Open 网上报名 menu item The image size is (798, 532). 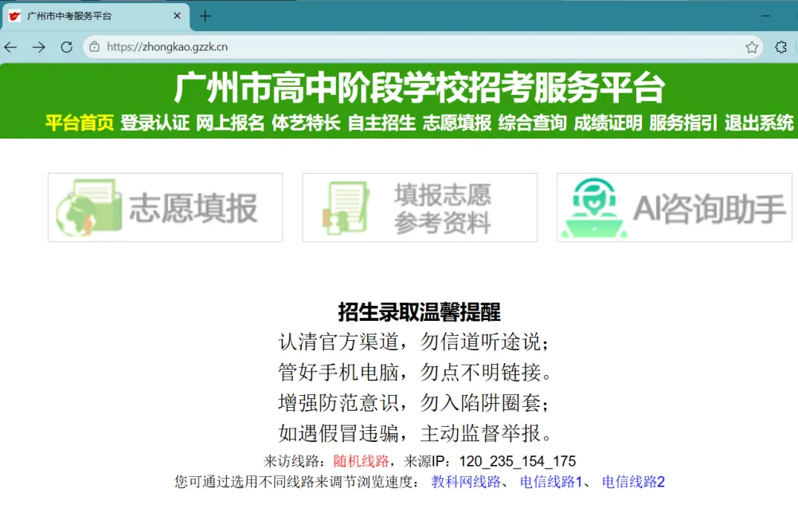coord(230,123)
